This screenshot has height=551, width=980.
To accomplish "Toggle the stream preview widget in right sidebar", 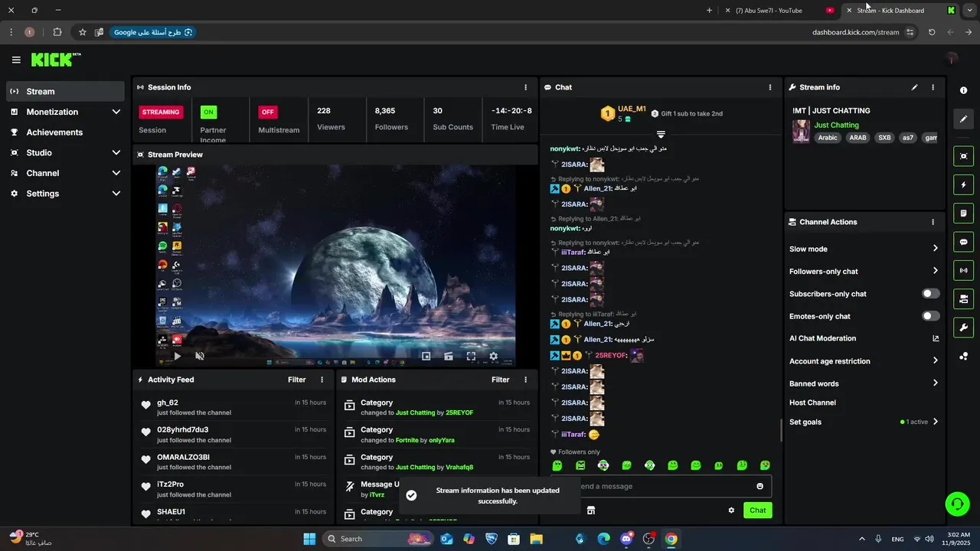I will (963, 156).
